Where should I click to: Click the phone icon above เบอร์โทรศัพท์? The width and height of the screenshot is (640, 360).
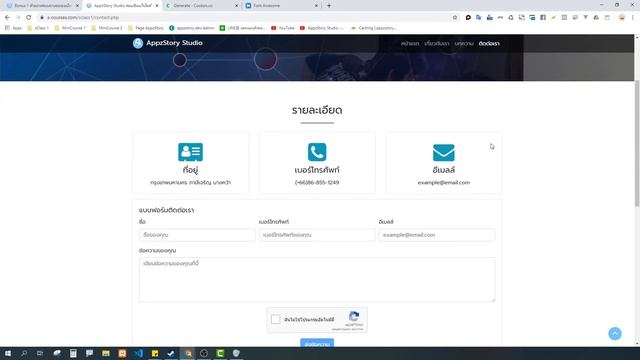[x=317, y=152]
